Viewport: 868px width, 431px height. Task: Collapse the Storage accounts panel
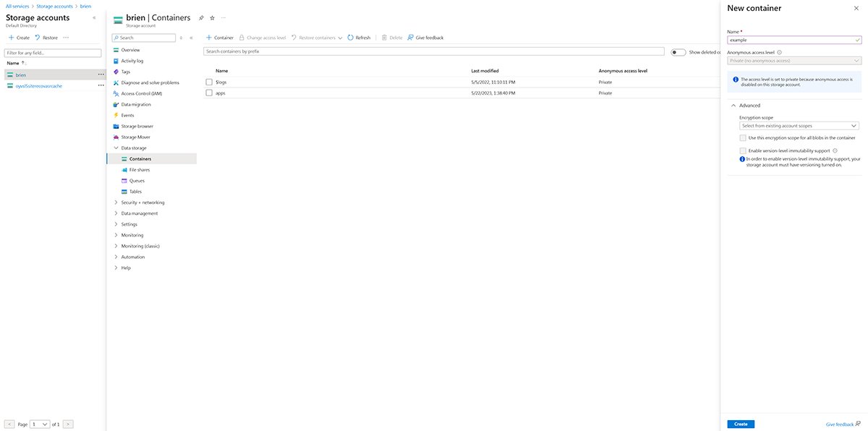[x=94, y=17]
